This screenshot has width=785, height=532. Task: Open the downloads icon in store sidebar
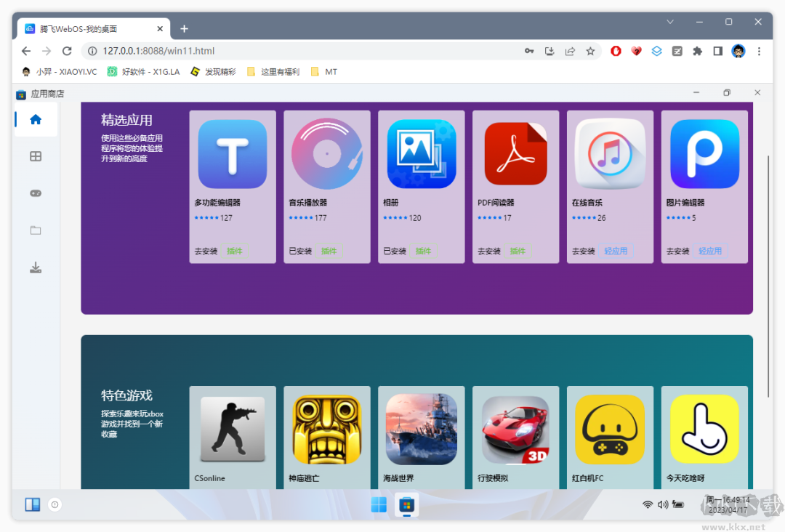[36, 267]
